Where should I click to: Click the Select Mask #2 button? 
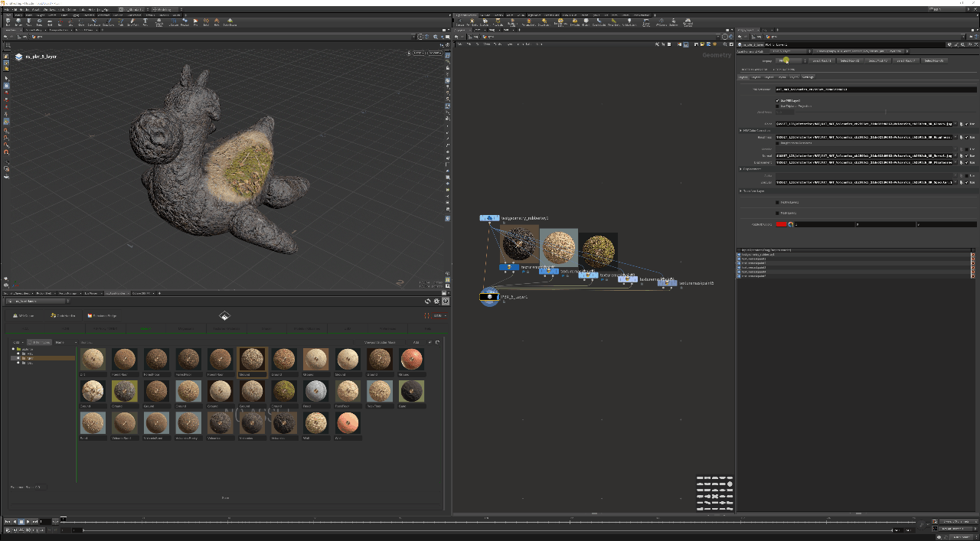click(849, 60)
